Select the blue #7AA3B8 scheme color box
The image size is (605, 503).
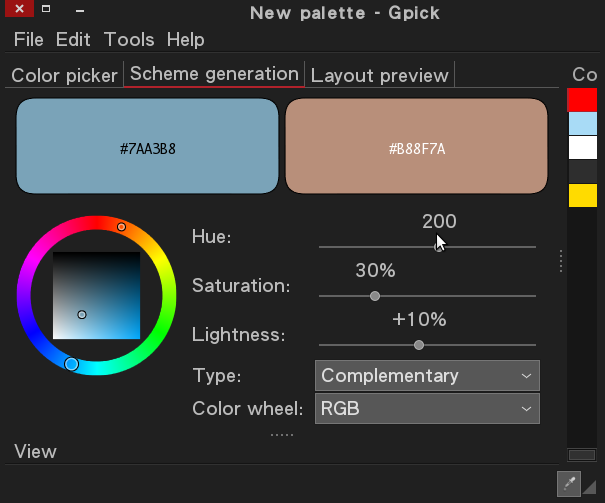pos(147,146)
